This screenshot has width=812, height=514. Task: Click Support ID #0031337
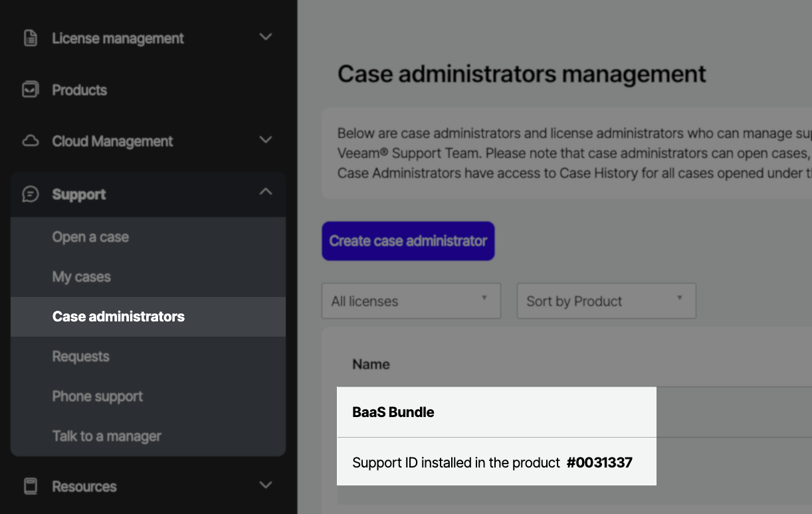(599, 462)
